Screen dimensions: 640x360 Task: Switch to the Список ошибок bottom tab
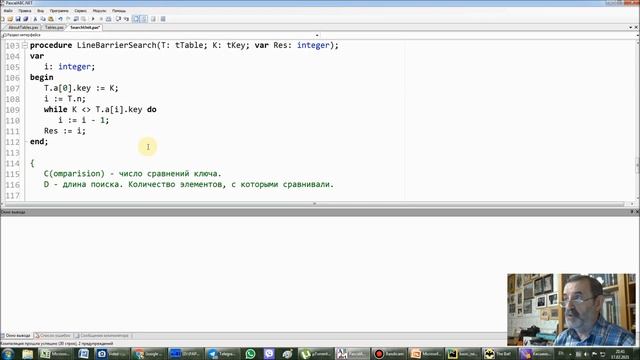pos(53,336)
